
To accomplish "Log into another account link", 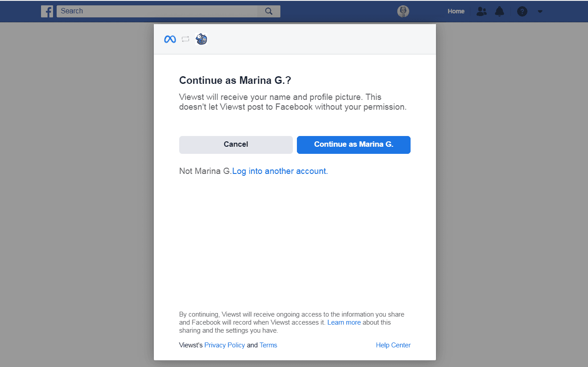I will pyautogui.click(x=280, y=171).
